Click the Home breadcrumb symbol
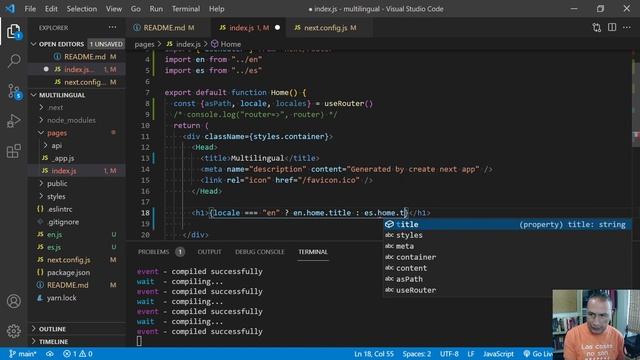This screenshot has height=360, width=640. pyautogui.click(x=226, y=44)
